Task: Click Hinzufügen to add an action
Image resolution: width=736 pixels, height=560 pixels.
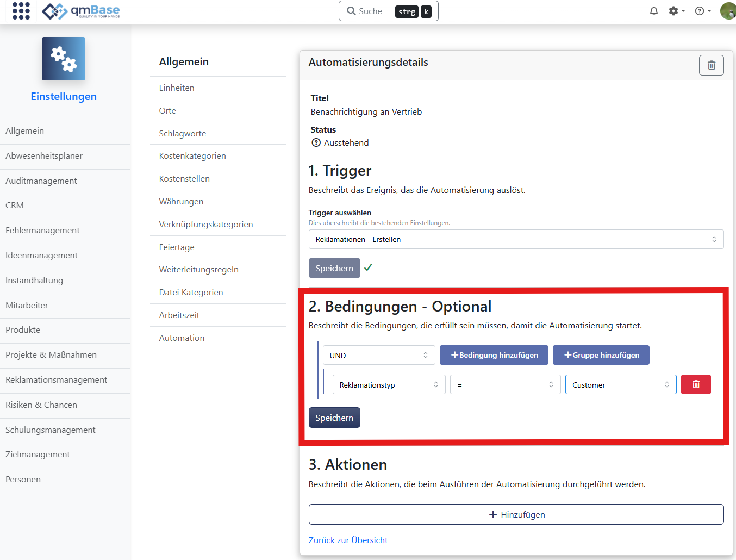Action: pyautogui.click(x=516, y=514)
